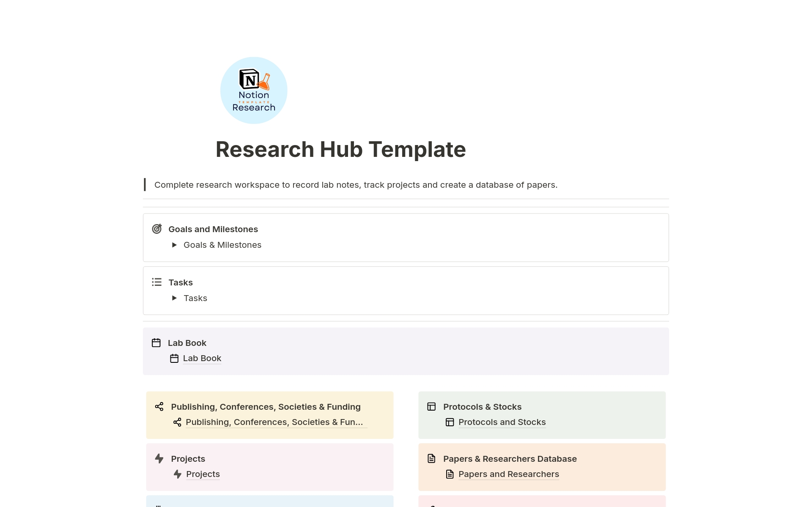This screenshot has height=507, width=812.
Task: Open the Projects page link
Action: point(203,474)
